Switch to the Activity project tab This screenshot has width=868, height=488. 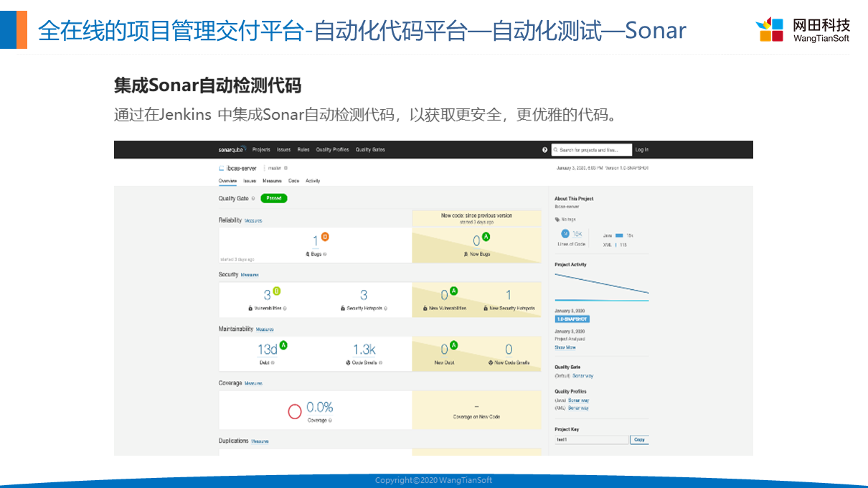point(313,181)
